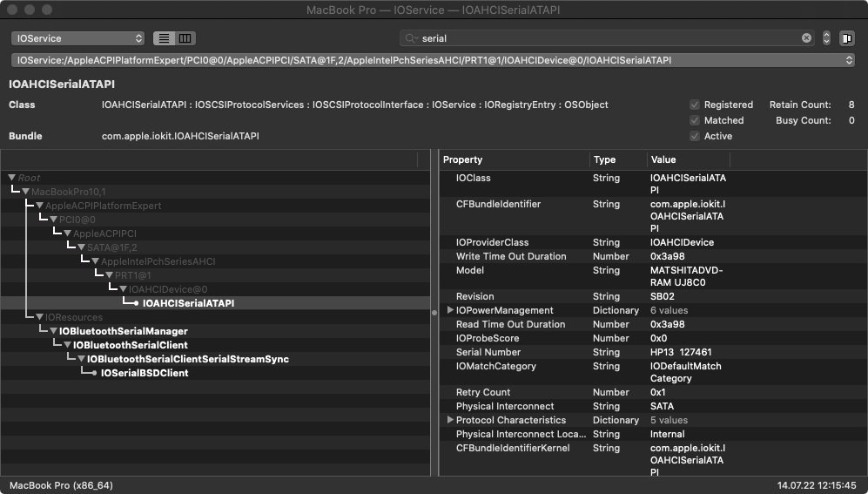Collapse the Root tree node
The width and height of the screenshot is (868, 494).
point(11,177)
